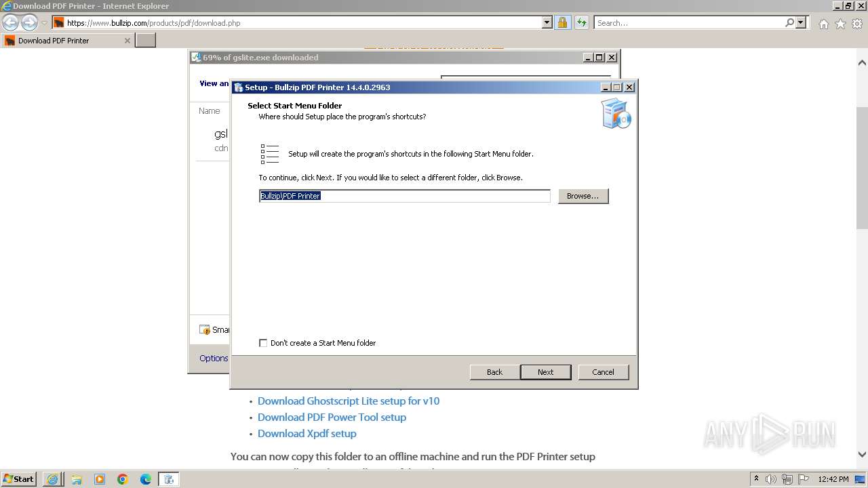
Task: Minimize the Setup wizard window
Action: click(x=606, y=87)
